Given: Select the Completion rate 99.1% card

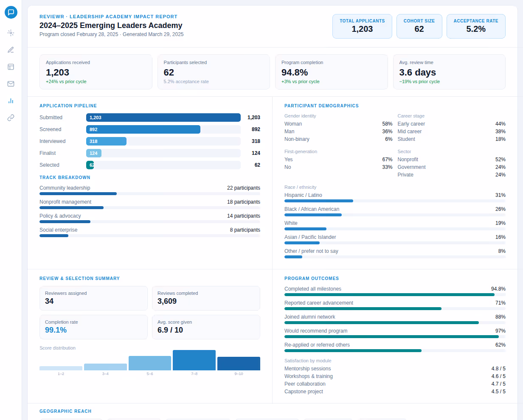Looking at the screenshot, I should pyautogui.click(x=93, y=327).
